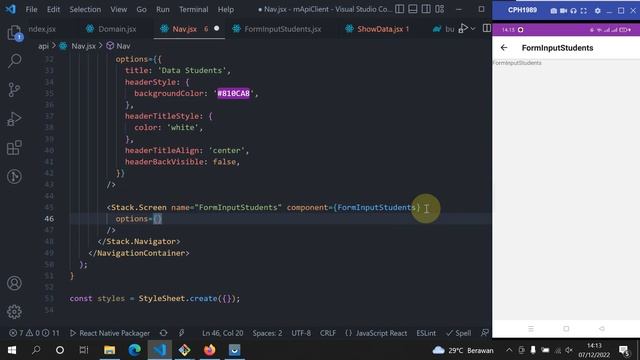Open the Git graph icon in activity bar

(14, 176)
